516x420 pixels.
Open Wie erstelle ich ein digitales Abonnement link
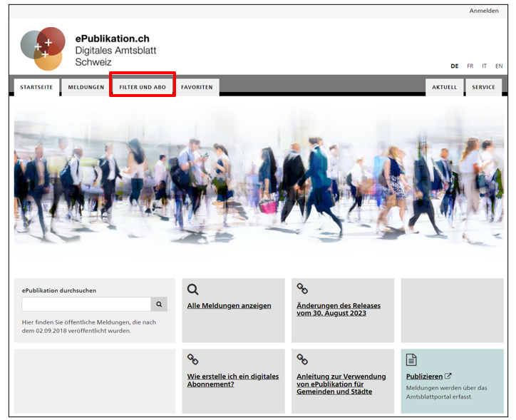point(233,380)
